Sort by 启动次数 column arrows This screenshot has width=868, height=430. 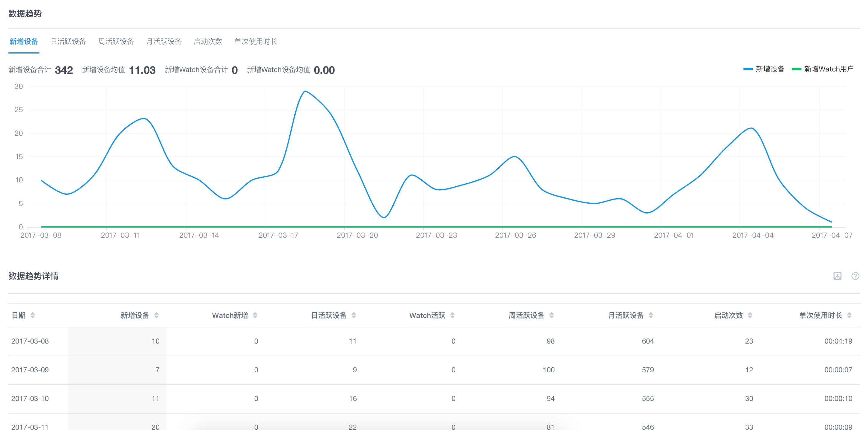[x=750, y=315]
